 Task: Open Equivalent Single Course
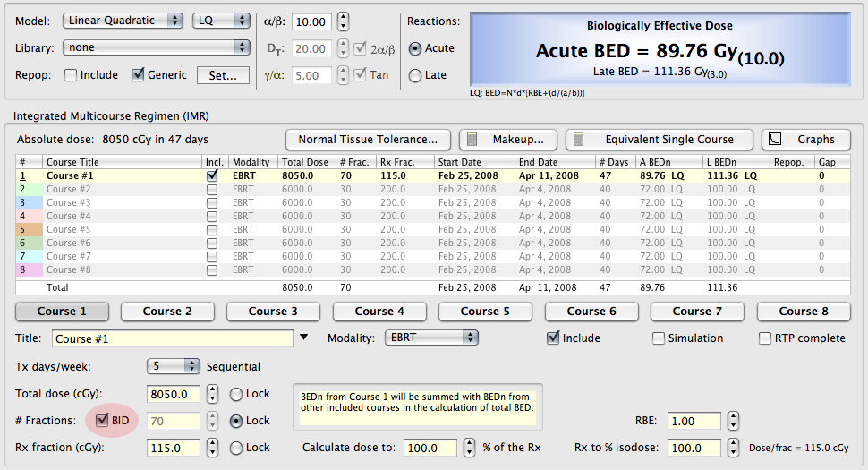[660, 140]
